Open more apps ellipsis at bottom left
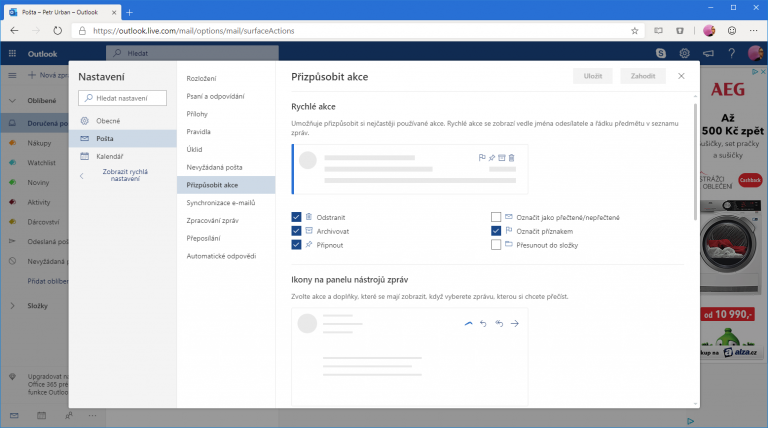The height and width of the screenshot is (428, 768). 93,416
